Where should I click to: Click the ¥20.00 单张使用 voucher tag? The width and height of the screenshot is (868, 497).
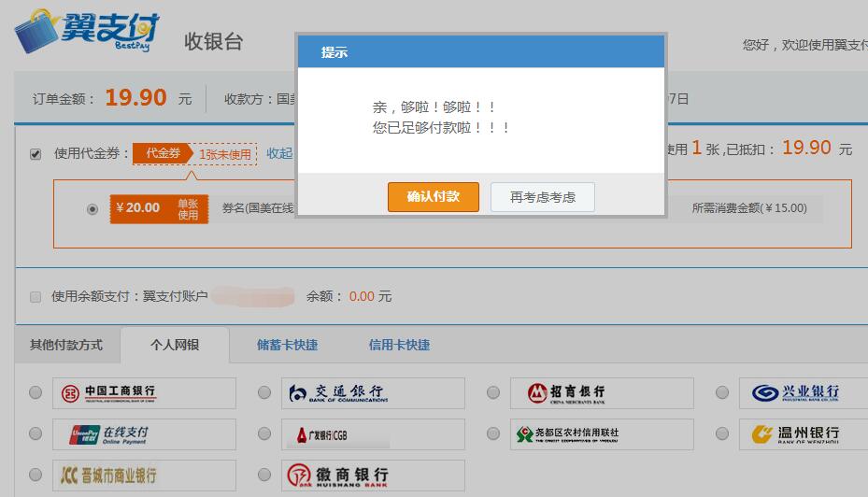159,208
